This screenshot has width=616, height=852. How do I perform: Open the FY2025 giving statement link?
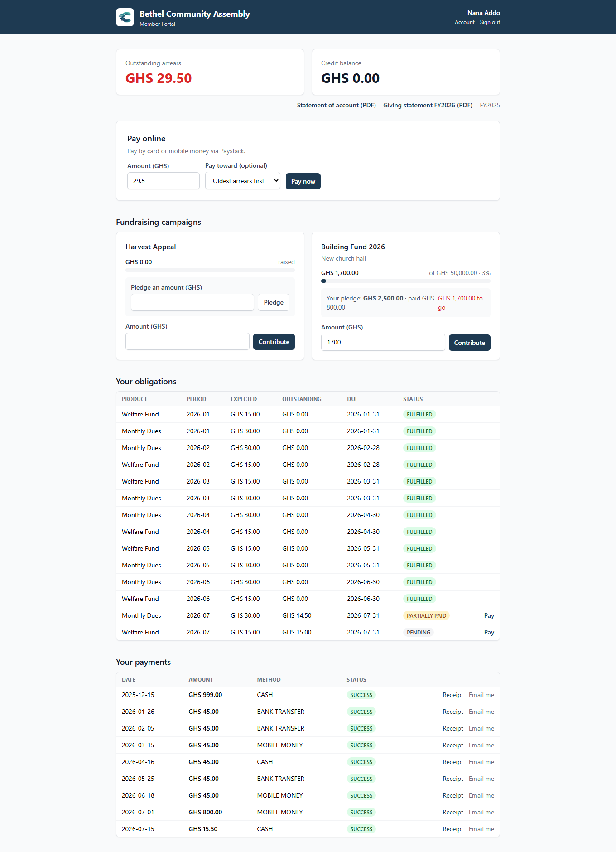pos(490,105)
